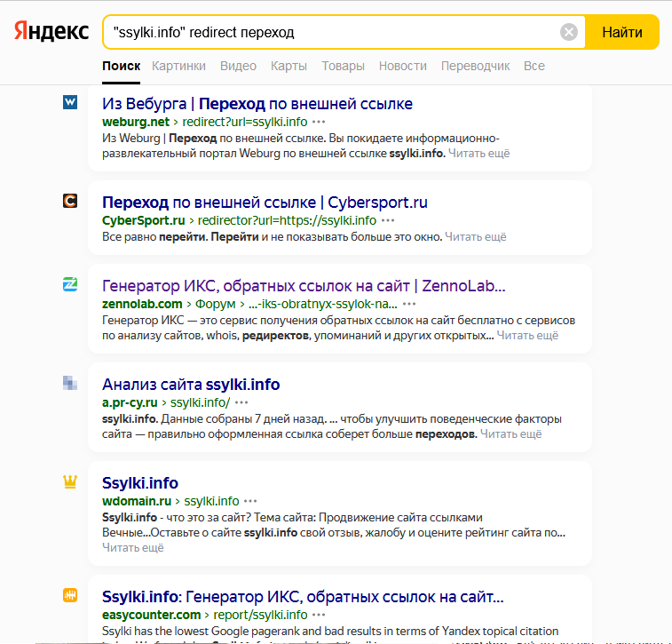
Task: Click the a.pr-cy.ru green domain link
Action: click(130, 403)
